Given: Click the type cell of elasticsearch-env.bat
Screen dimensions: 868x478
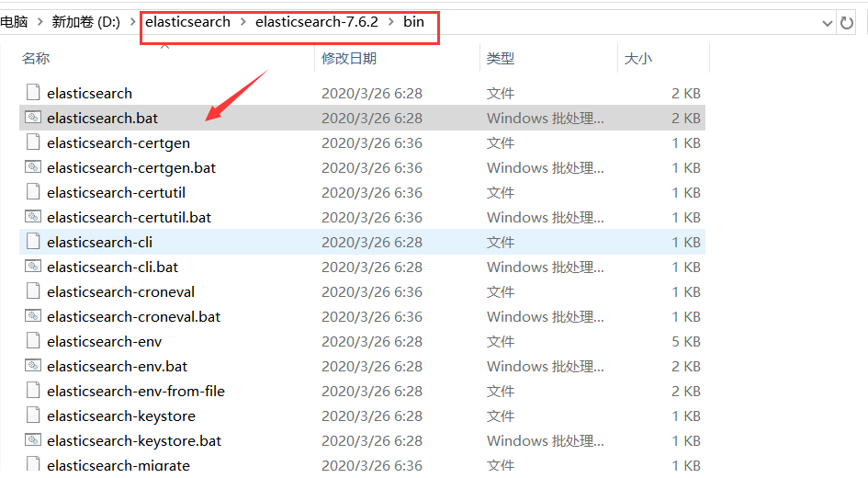Looking at the screenshot, I should 546,366.
